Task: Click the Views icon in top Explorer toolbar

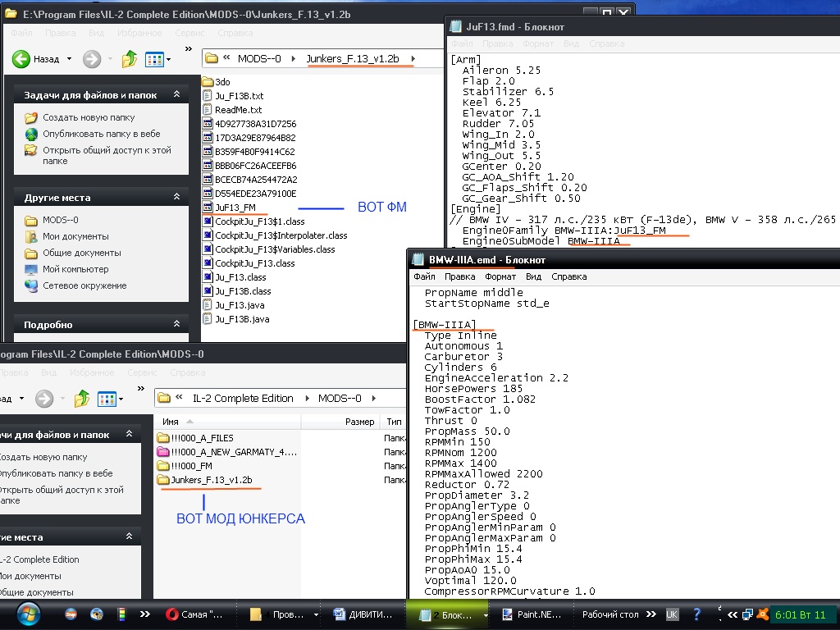Action: pyautogui.click(x=153, y=59)
